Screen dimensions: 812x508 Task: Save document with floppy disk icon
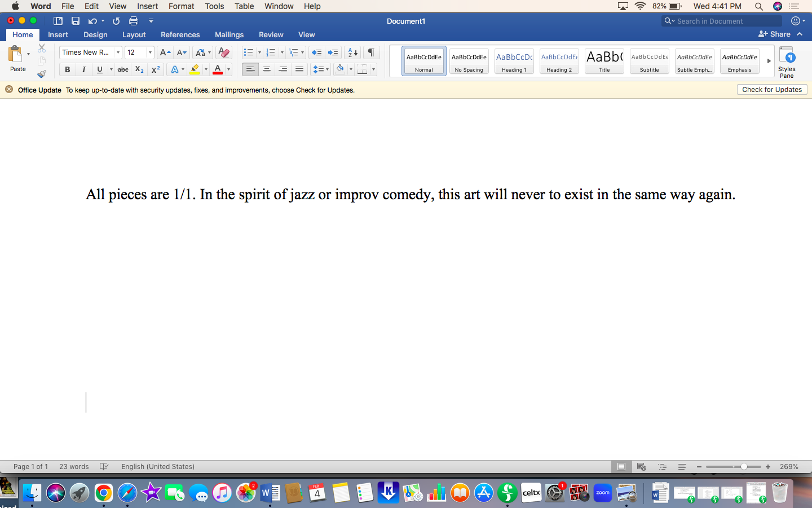point(76,21)
